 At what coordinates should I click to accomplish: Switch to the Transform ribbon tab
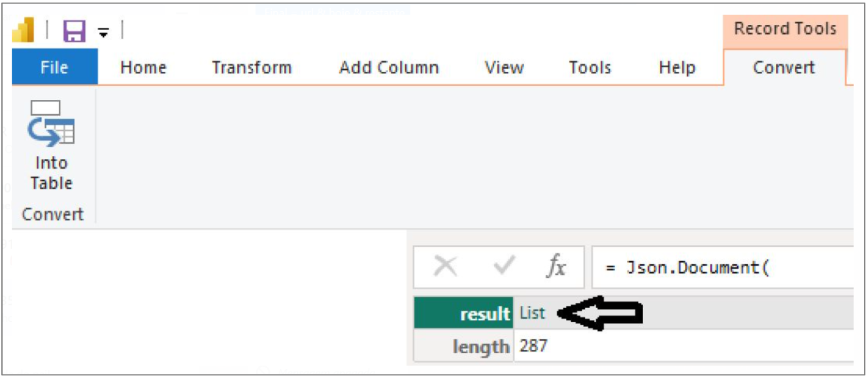click(252, 68)
